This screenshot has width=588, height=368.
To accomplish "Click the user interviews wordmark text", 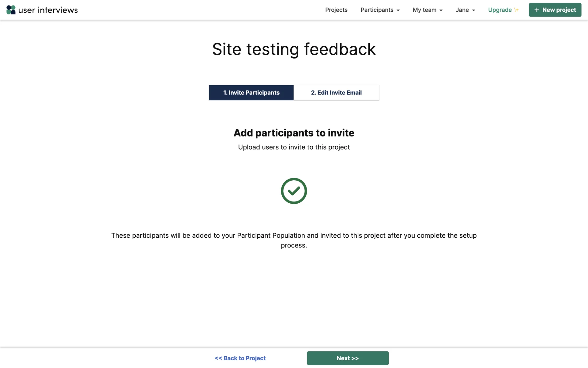I will [x=48, y=10].
